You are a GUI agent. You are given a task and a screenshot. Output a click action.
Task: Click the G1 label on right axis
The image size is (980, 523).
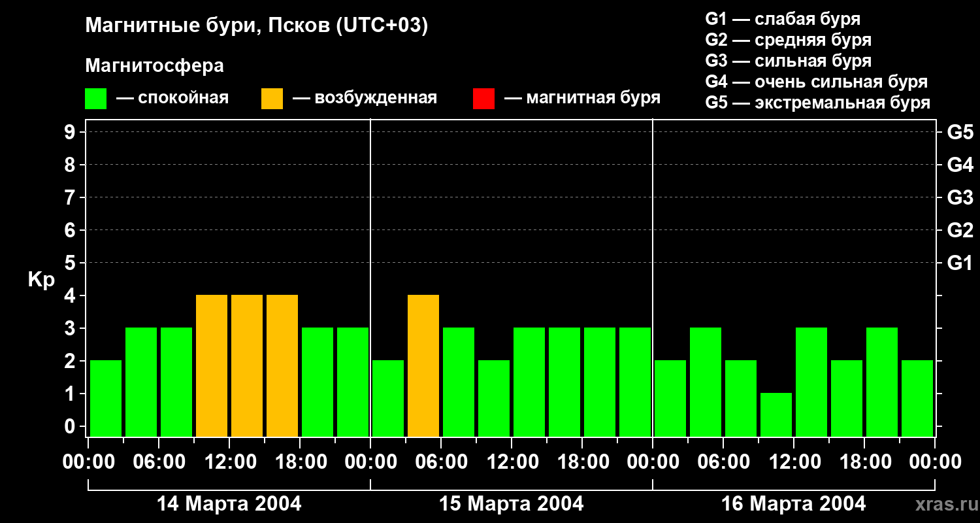coord(960,263)
